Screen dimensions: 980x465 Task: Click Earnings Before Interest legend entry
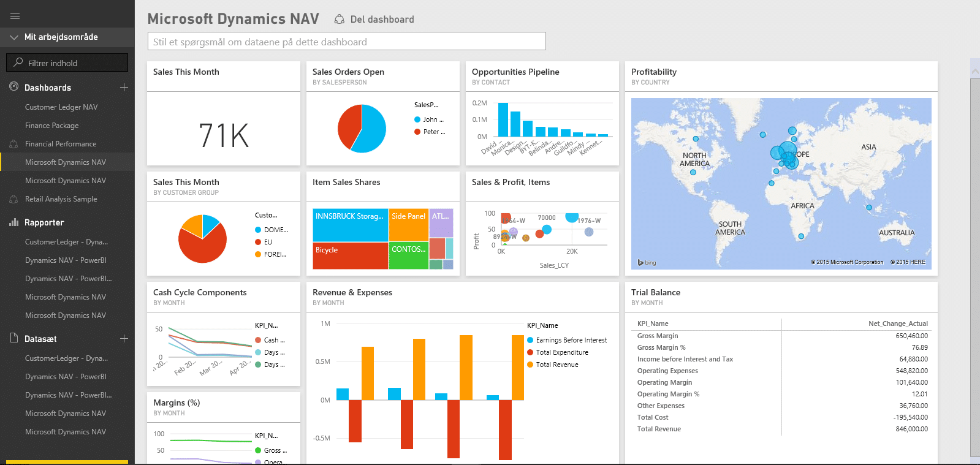(567, 340)
